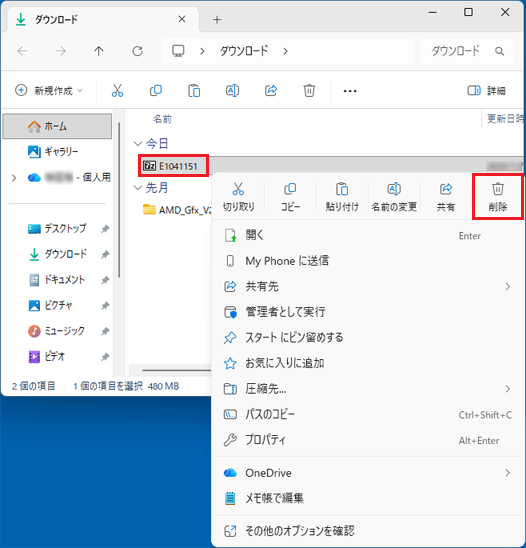Open ピクチャ in the sidebar

pyautogui.click(x=57, y=305)
